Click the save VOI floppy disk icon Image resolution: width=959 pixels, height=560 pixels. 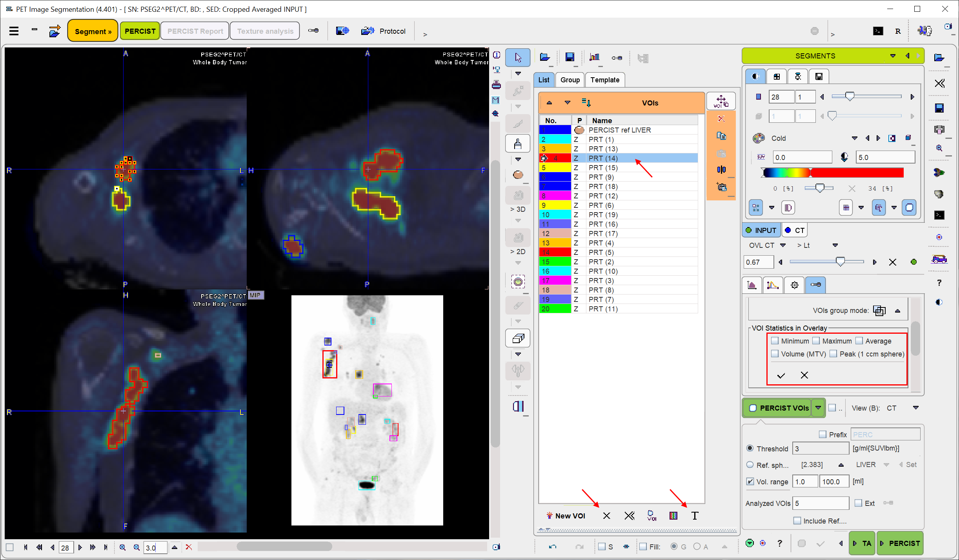click(x=570, y=58)
